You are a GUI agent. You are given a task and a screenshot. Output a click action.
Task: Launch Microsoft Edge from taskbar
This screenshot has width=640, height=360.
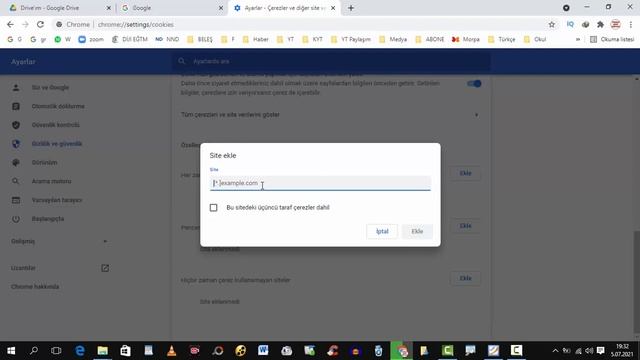coord(80,351)
